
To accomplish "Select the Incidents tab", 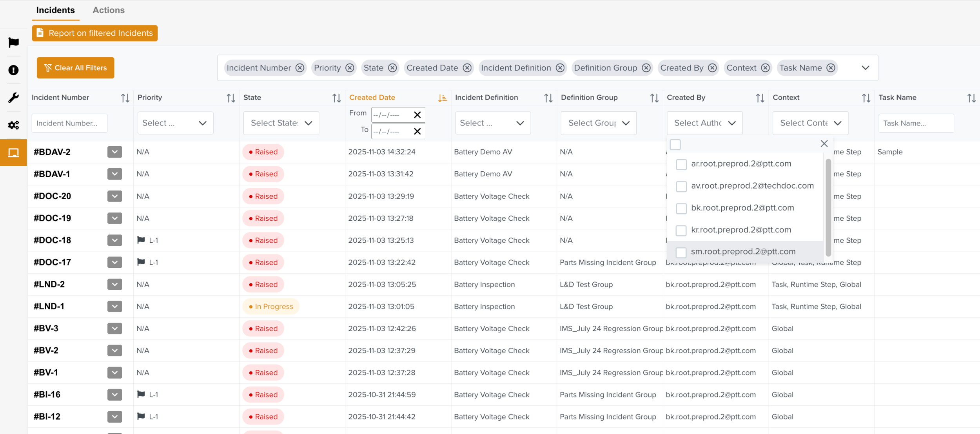I will point(55,10).
